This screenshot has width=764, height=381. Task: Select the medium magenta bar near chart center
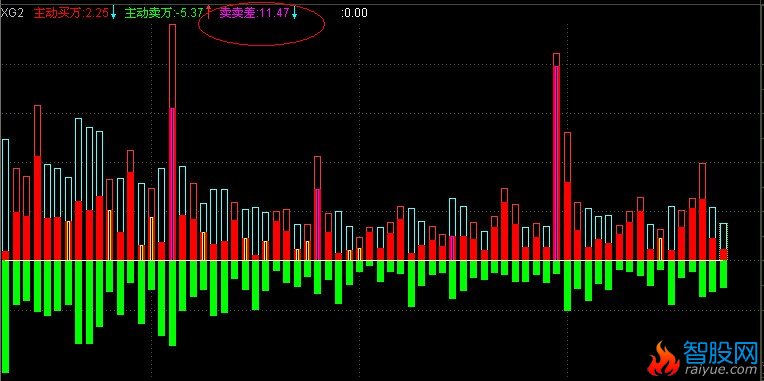317,224
